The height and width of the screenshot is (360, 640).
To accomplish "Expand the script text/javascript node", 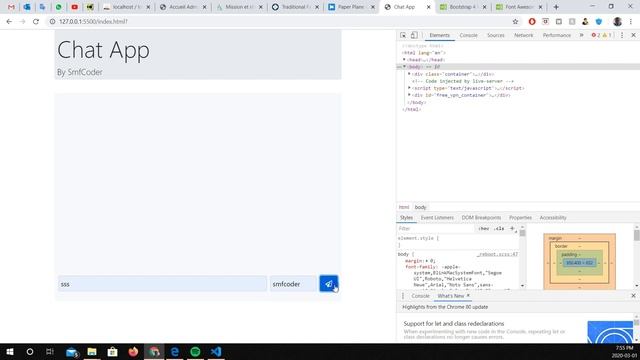I will 409,88.
